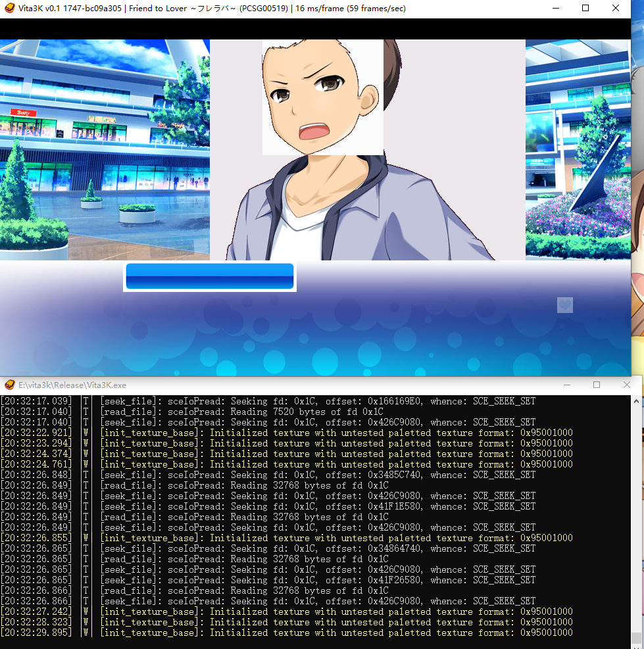Image resolution: width=644 pixels, height=649 pixels.
Task: Select warning log line timestamped 20:32:23.294
Action: pyautogui.click(x=287, y=443)
